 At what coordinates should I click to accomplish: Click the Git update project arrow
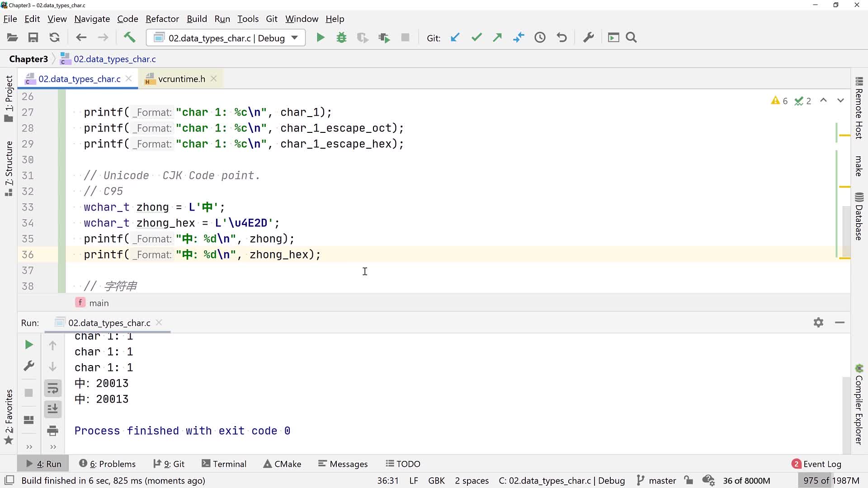[455, 38]
